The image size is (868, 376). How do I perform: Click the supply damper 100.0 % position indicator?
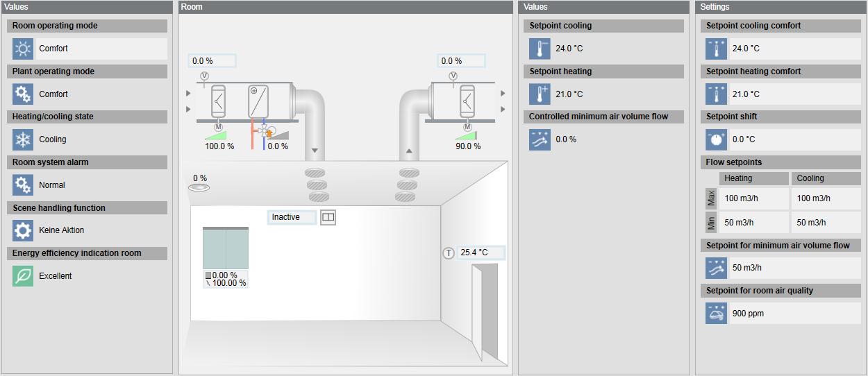(219, 146)
